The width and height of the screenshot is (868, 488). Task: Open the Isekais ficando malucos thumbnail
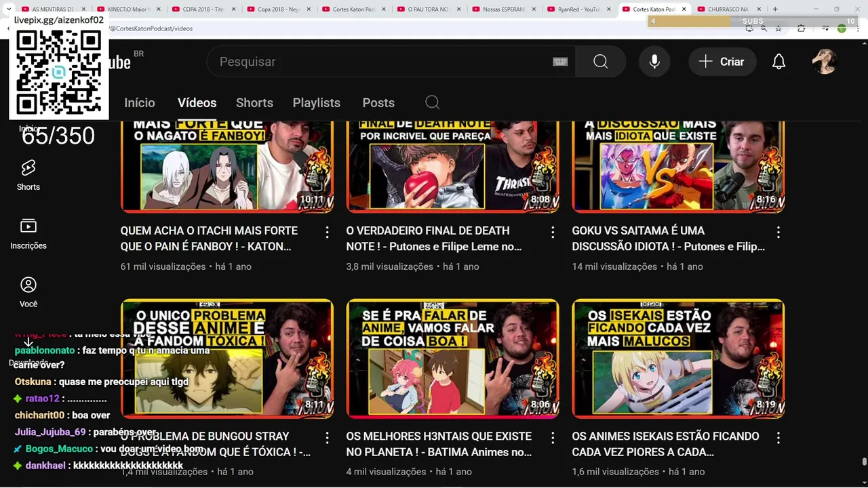[678, 359]
